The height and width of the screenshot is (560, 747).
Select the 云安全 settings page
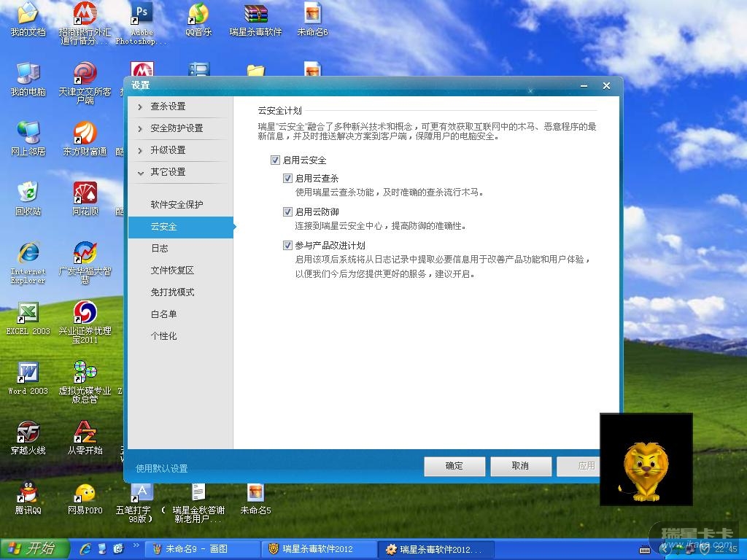[x=181, y=227]
